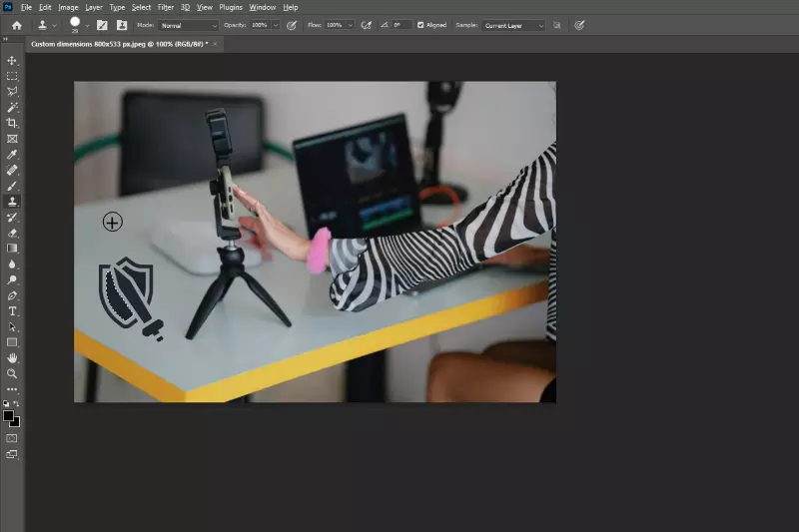Click the background color swatch
The image size is (799, 532).
pyautogui.click(x=17, y=423)
